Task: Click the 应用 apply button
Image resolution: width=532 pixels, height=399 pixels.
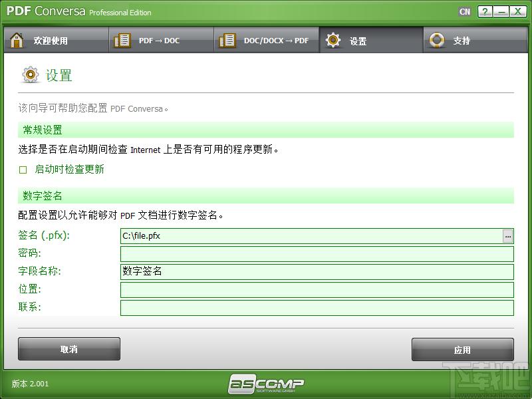Action: 462,350
